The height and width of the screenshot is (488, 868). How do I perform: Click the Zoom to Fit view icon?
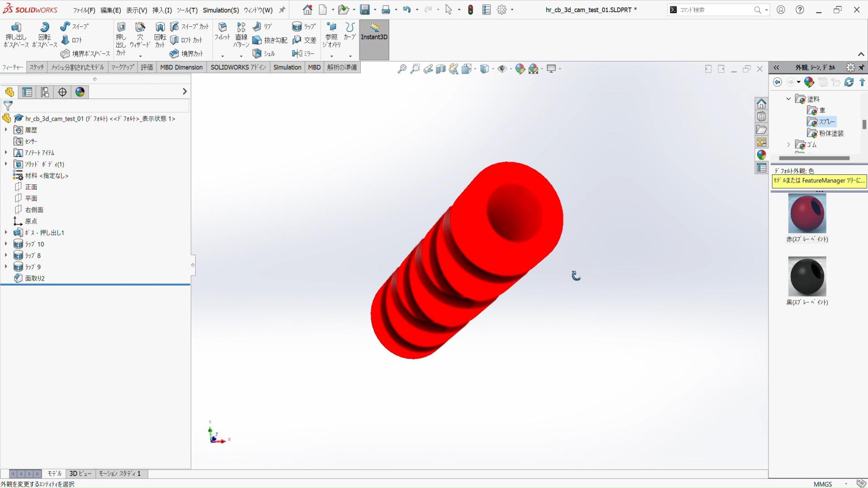point(402,69)
